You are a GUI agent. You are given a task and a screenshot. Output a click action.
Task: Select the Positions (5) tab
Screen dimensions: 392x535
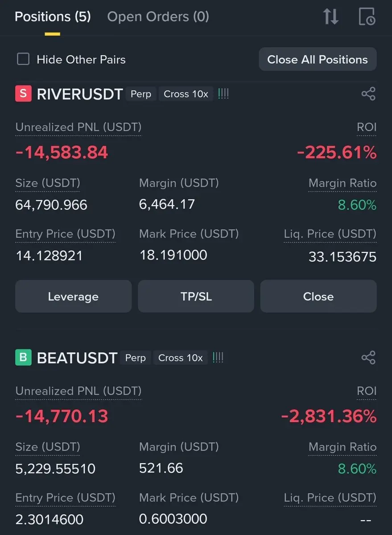pos(53,17)
